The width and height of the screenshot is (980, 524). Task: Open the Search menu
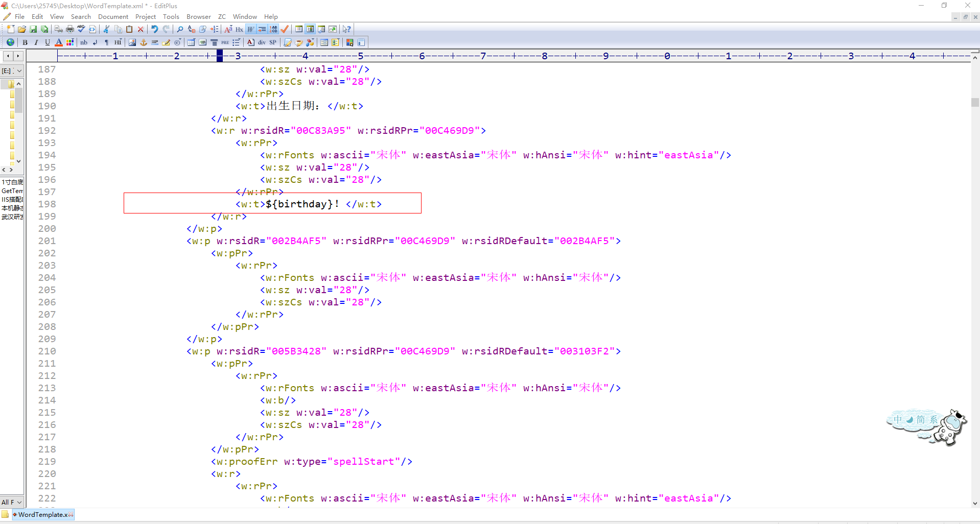[x=81, y=16]
